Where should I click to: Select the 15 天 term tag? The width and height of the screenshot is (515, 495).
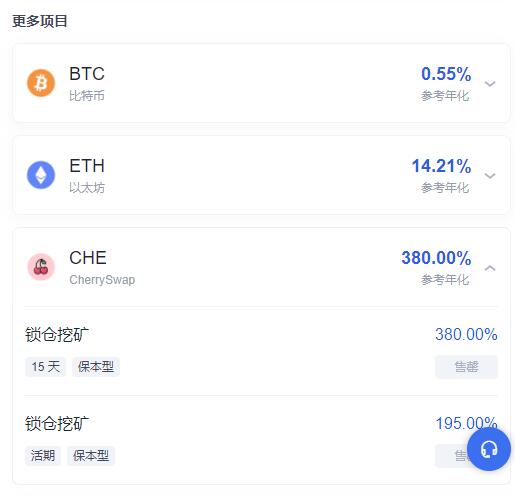point(46,367)
